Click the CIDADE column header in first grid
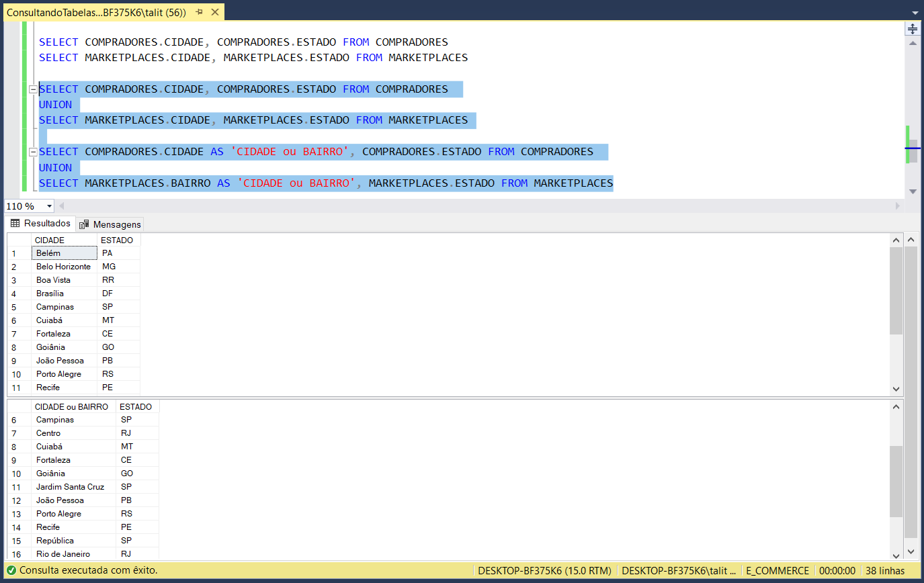 coord(64,240)
